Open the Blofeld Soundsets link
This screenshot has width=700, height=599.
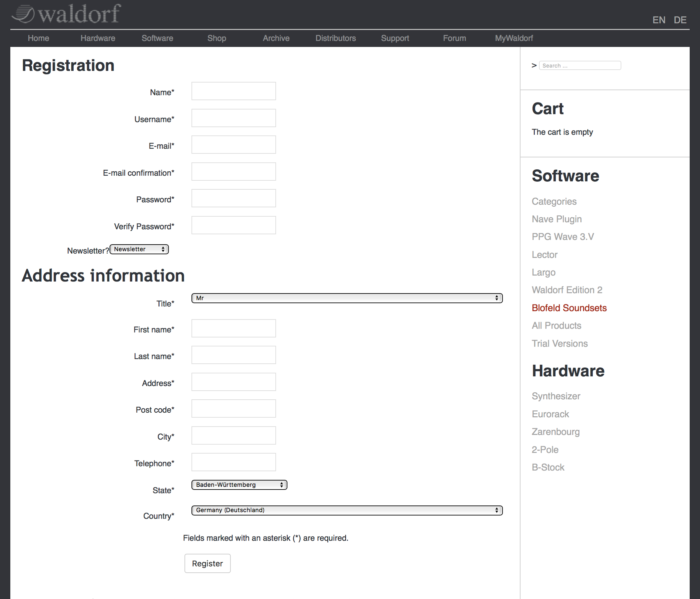(x=569, y=308)
